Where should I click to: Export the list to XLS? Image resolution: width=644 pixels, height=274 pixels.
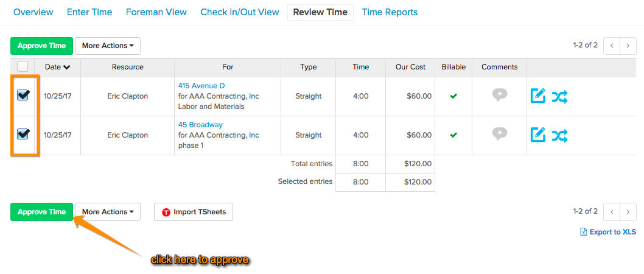[608, 232]
